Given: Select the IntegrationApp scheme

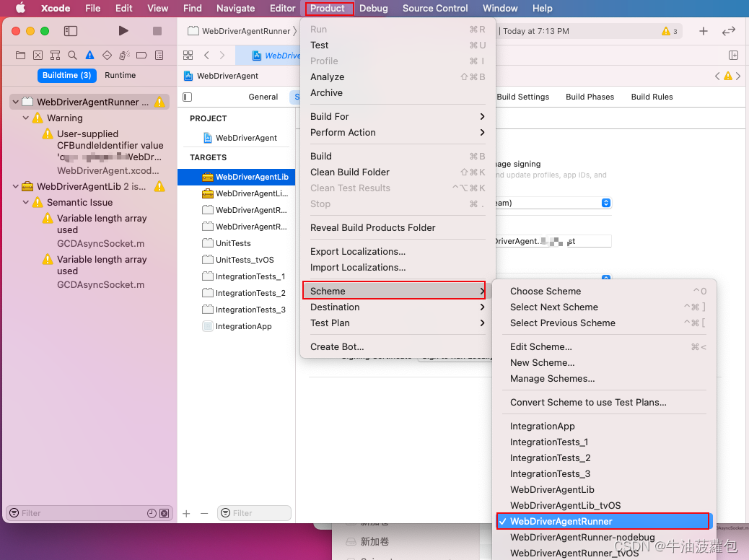Looking at the screenshot, I should (x=604, y=426).
